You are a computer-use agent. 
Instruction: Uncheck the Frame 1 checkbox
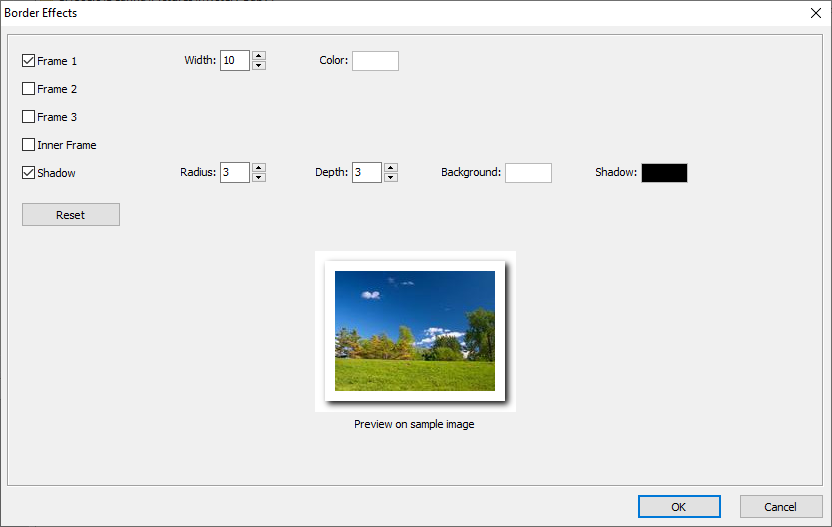coord(29,61)
